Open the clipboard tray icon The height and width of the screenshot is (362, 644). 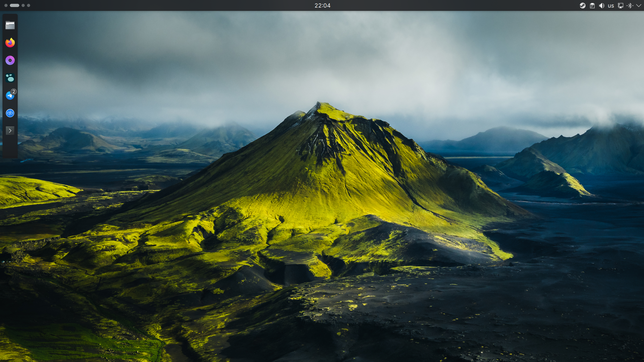coord(592,6)
